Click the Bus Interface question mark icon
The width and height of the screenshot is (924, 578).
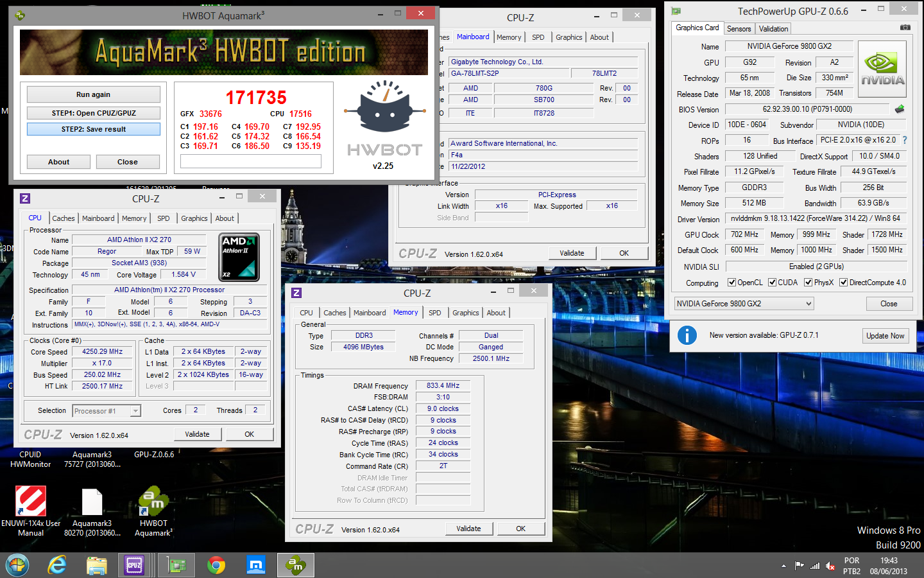(x=905, y=140)
